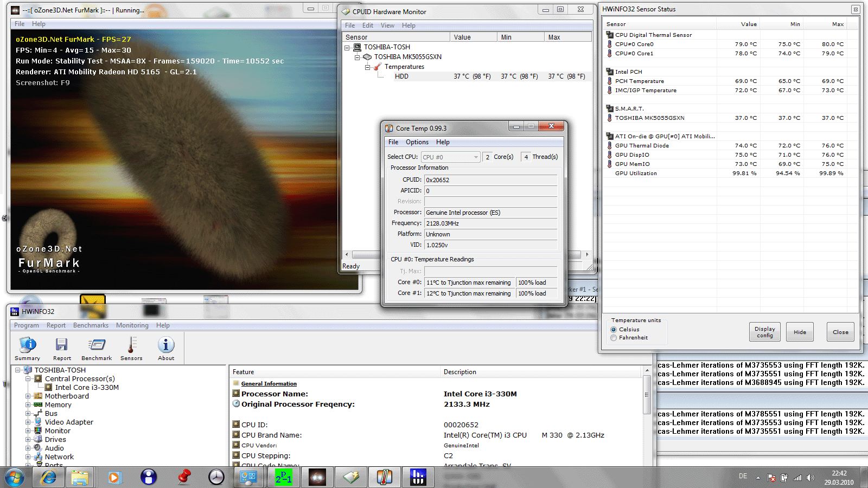Switch to HWiNFO32 taskbar icon
Image resolution: width=868 pixels, height=488 pixels.
[x=418, y=477]
